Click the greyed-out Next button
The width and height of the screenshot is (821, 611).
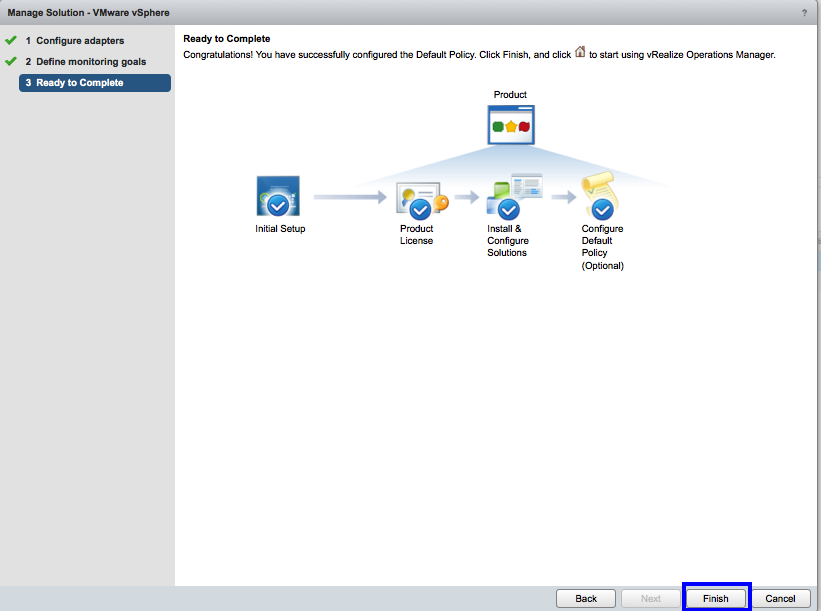650,598
